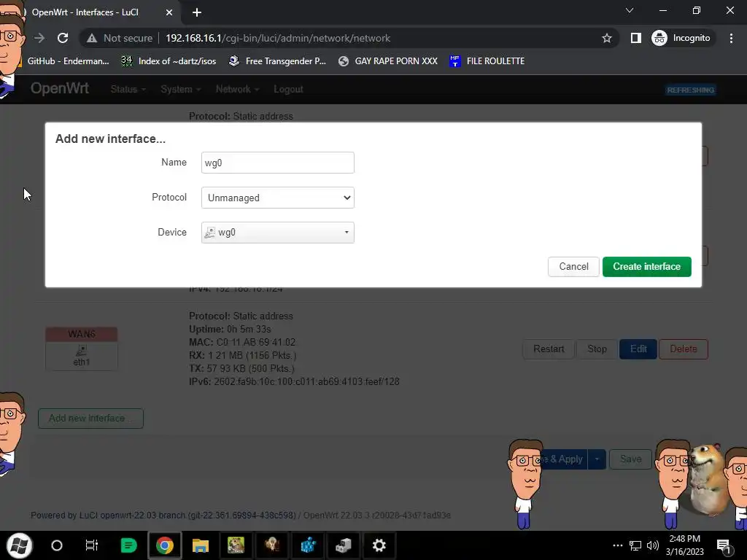This screenshot has width=747, height=560.
Task: Open the side panel icon in Chrome
Action: click(635, 38)
